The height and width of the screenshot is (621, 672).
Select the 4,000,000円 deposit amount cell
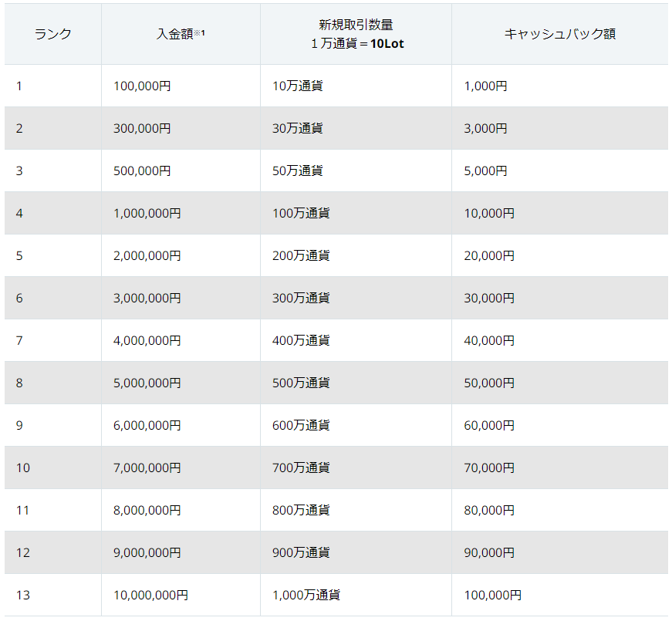tap(147, 340)
